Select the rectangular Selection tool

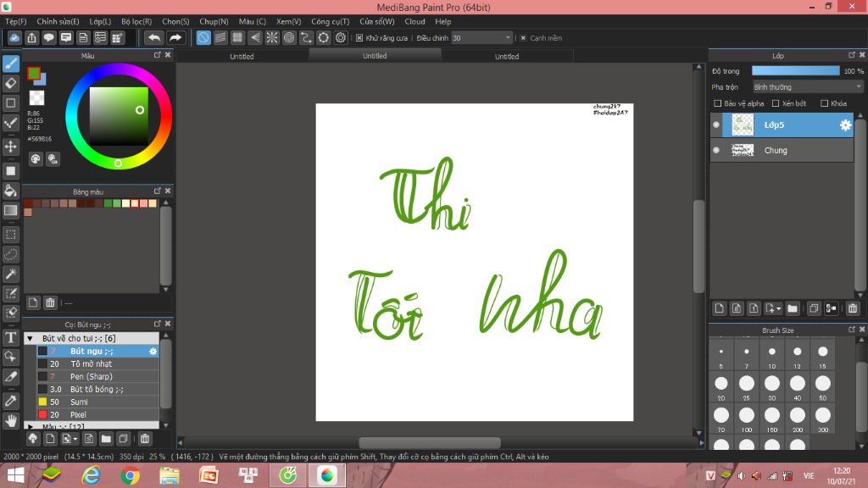(x=10, y=235)
